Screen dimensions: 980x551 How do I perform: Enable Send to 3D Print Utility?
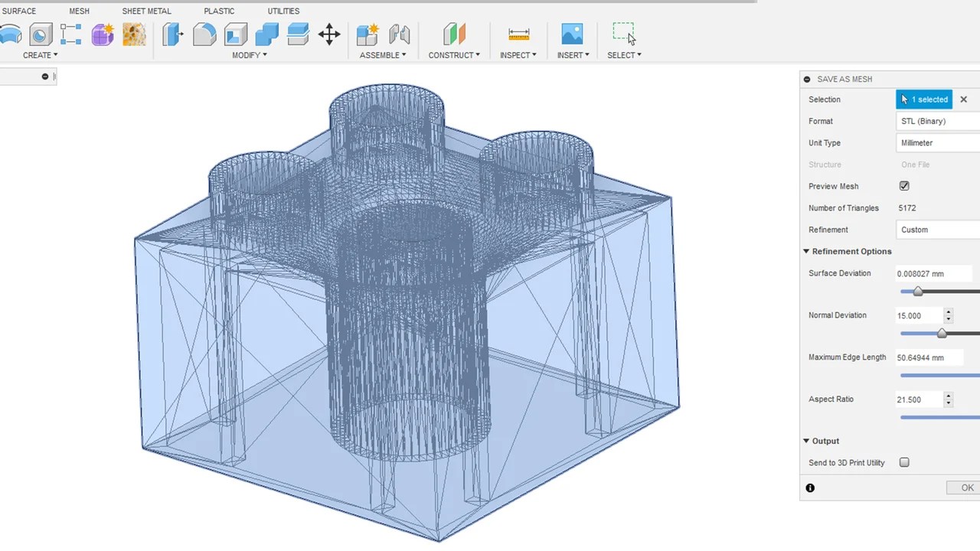(904, 463)
